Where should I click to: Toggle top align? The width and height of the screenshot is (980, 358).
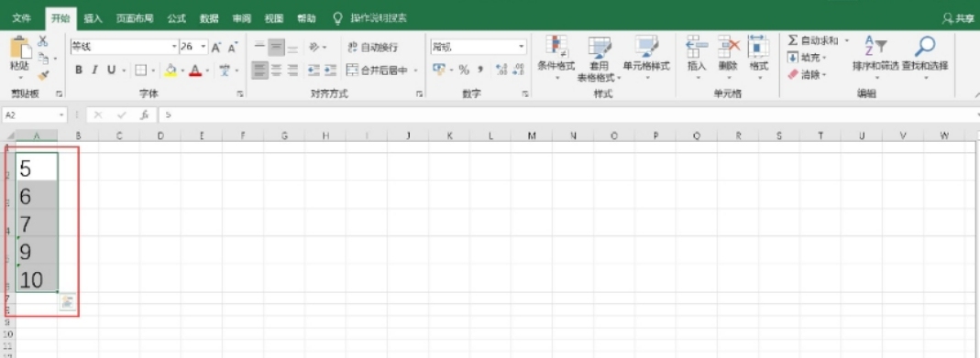[x=259, y=47]
